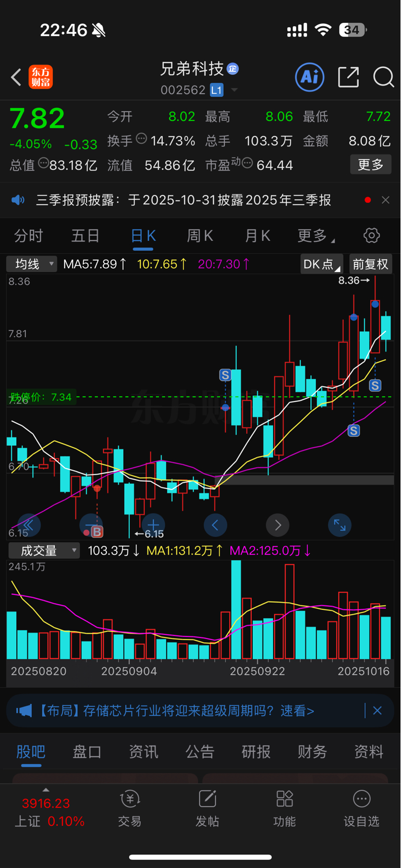Move chart one step right
Image resolution: width=401 pixels, height=868 pixels.
click(278, 525)
